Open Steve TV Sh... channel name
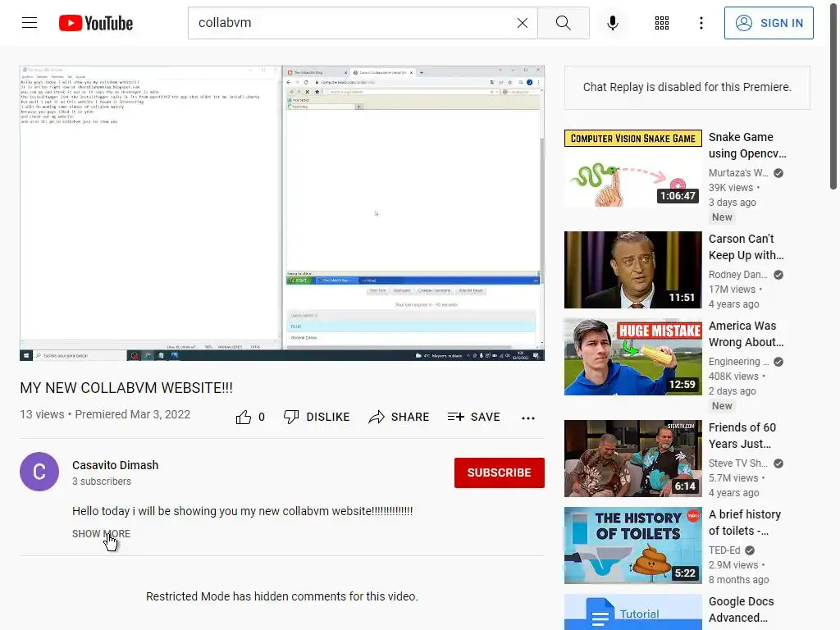The height and width of the screenshot is (630, 840). [737, 463]
